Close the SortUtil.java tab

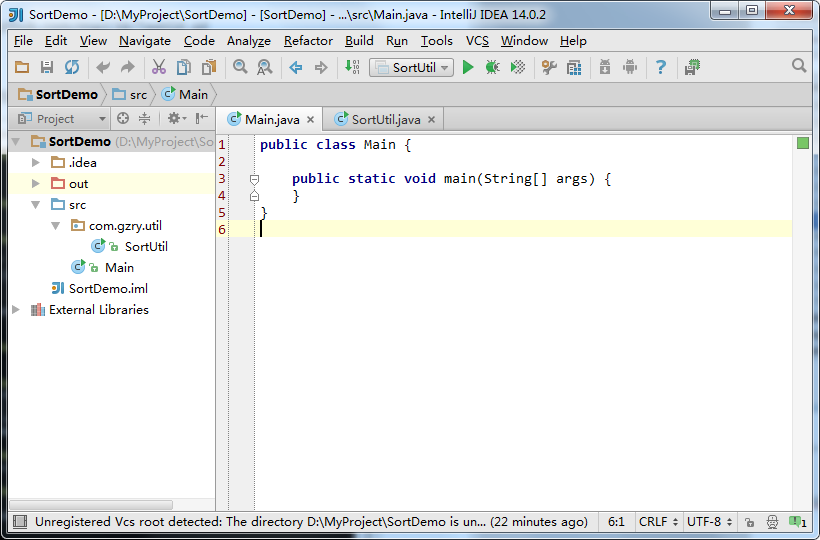click(431, 120)
